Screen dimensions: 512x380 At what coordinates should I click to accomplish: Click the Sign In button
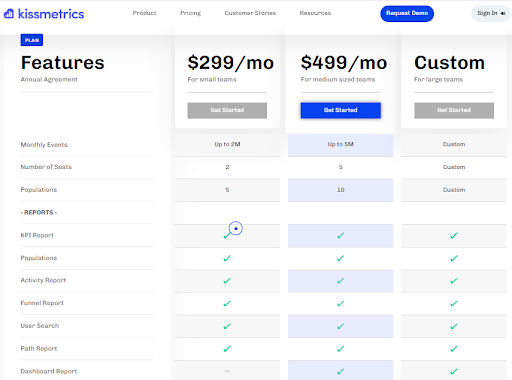click(491, 13)
